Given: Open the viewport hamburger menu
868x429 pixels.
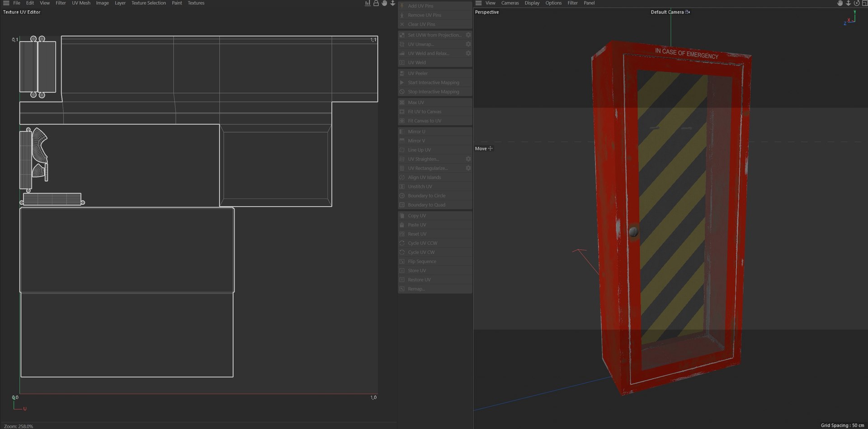Looking at the screenshot, I should click(478, 3).
